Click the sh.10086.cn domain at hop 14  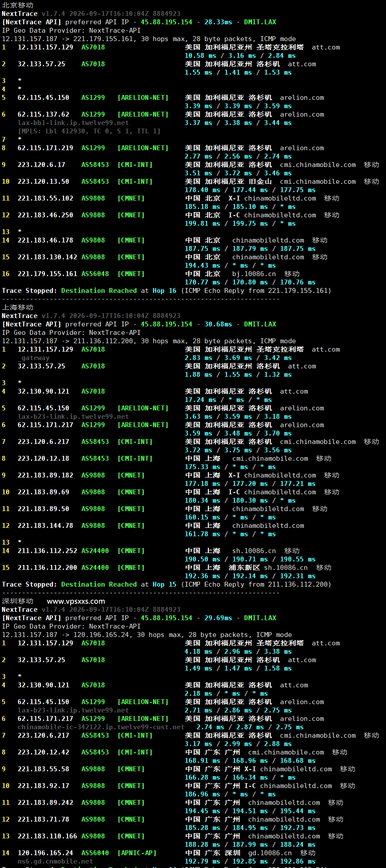pos(254,551)
